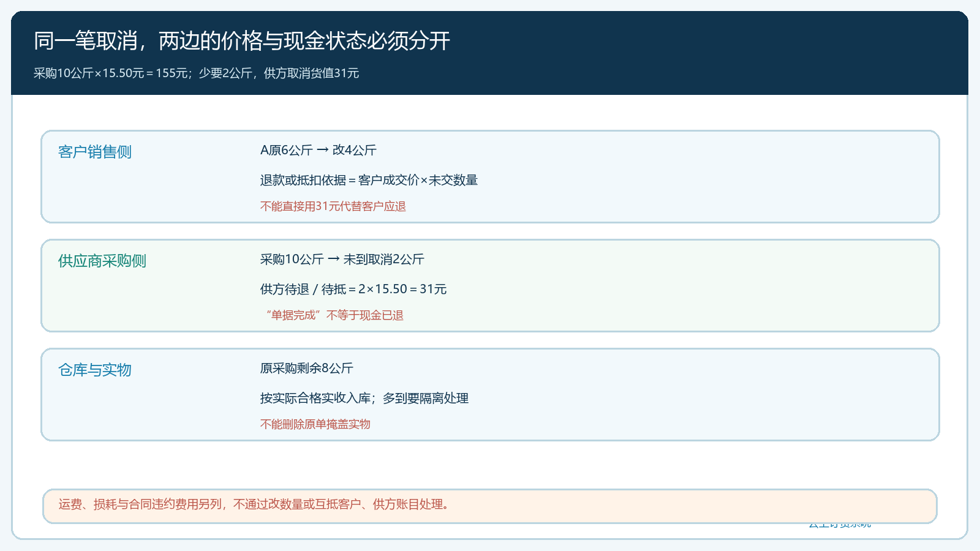This screenshot has width=980, height=551.
Task: Click the "仓库与实物" card heading
Action: point(95,370)
